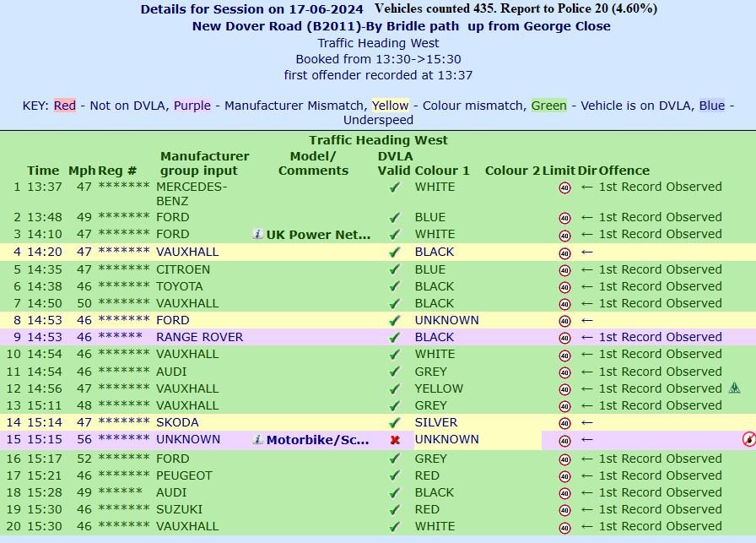Click the direction arrow on the 15:17 Ford row

point(586,459)
